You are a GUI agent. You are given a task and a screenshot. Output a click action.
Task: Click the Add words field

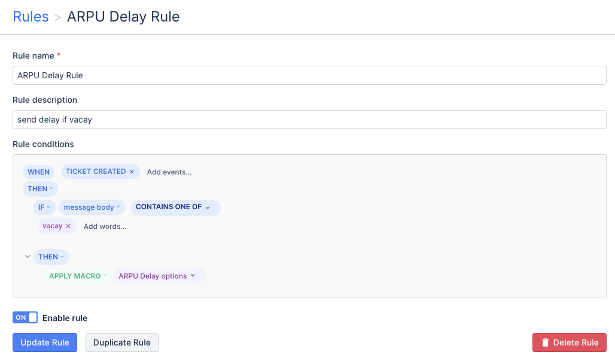point(105,227)
